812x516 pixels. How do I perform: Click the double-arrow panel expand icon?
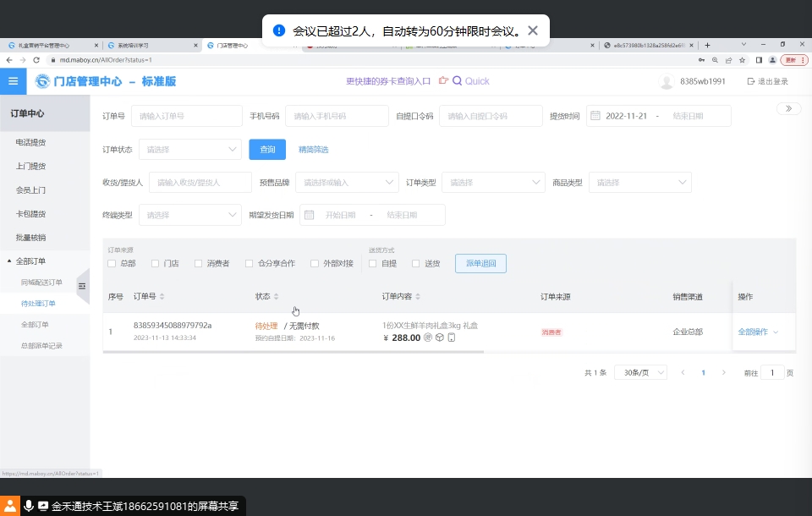788,108
